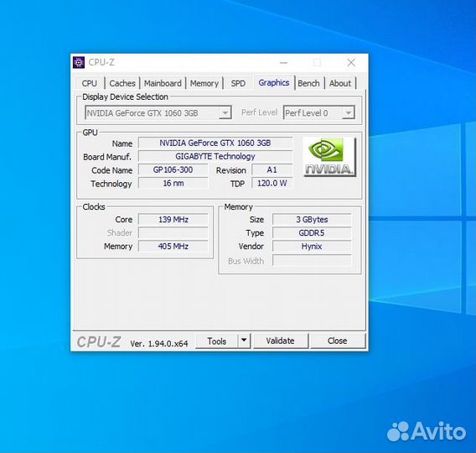Click the Tools button

click(x=217, y=341)
